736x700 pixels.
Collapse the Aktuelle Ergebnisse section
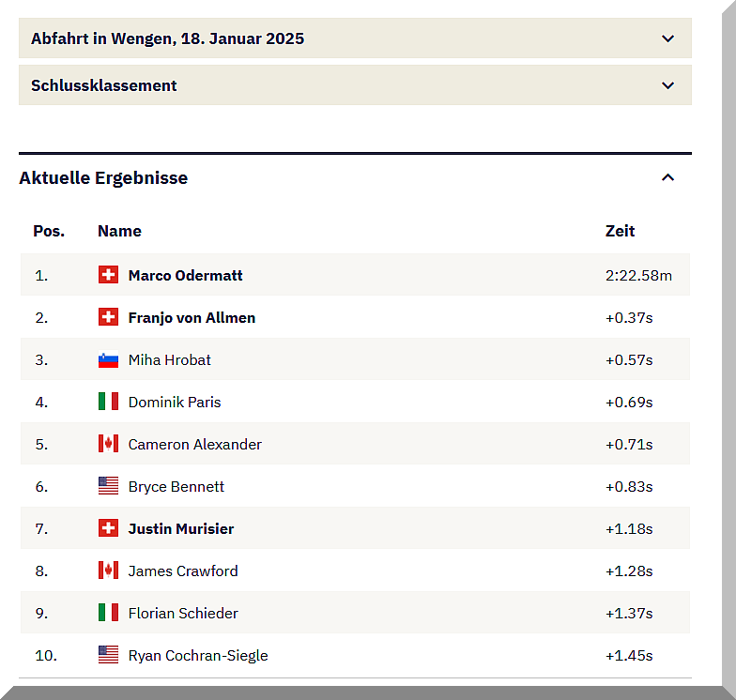[667, 177]
